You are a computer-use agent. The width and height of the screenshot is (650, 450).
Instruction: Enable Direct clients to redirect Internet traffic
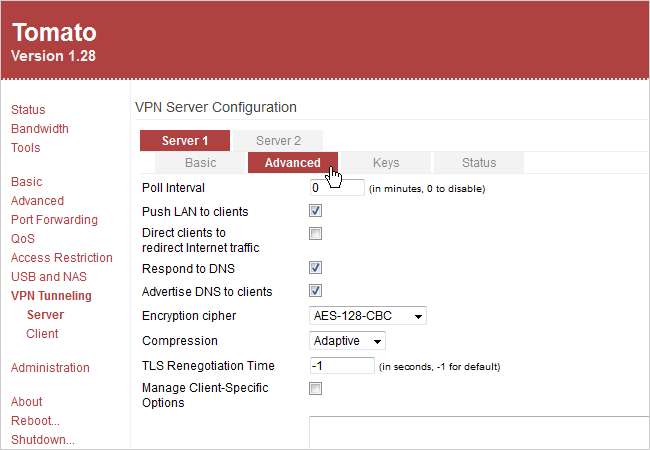(x=315, y=234)
